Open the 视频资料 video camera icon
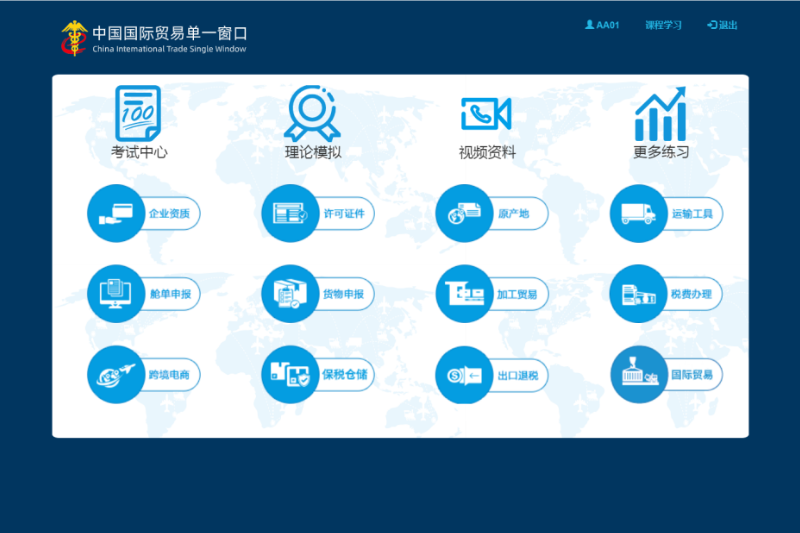The image size is (800, 533). (486, 113)
